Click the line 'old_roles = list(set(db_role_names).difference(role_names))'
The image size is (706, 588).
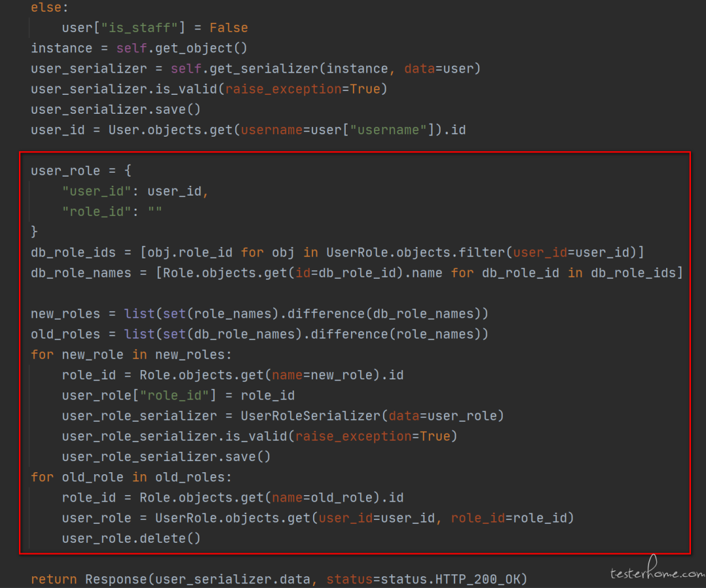pyautogui.click(x=260, y=334)
